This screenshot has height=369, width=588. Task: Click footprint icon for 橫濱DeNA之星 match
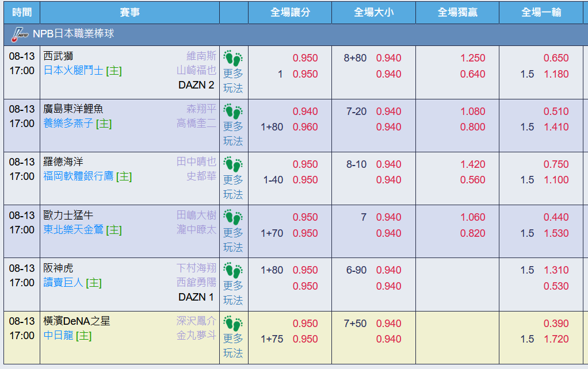coord(233,323)
